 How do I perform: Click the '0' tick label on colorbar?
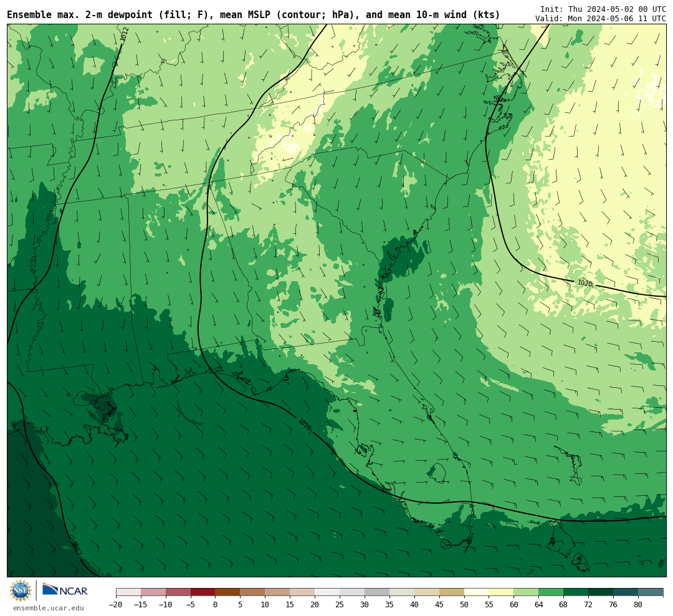point(216,605)
